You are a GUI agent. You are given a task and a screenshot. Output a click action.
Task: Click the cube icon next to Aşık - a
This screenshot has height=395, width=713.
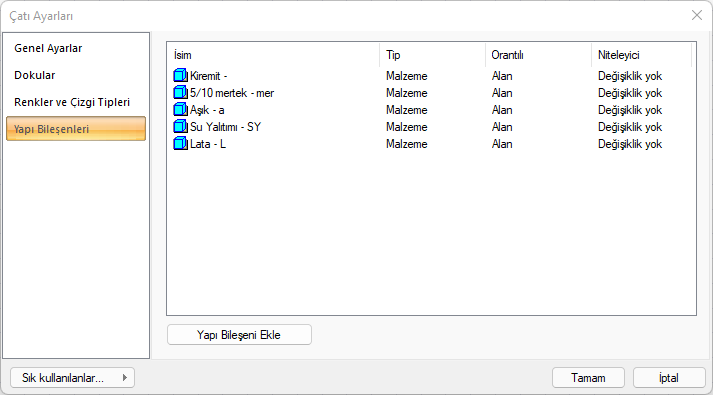(181, 110)
